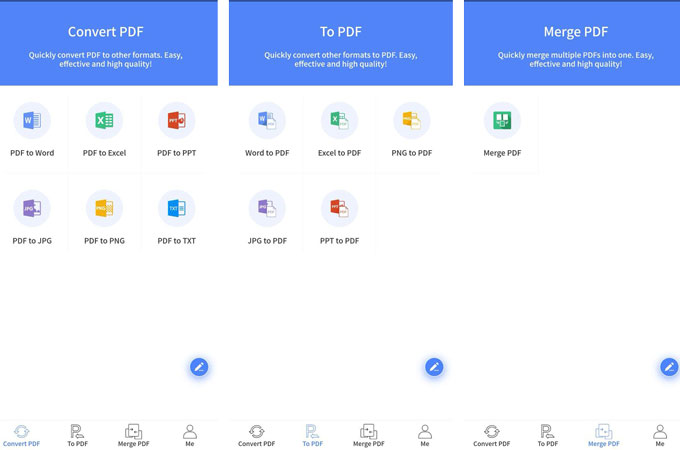Open the PDF to Word converter
This screenshot has width=680, height=450.
click(32, 122)
